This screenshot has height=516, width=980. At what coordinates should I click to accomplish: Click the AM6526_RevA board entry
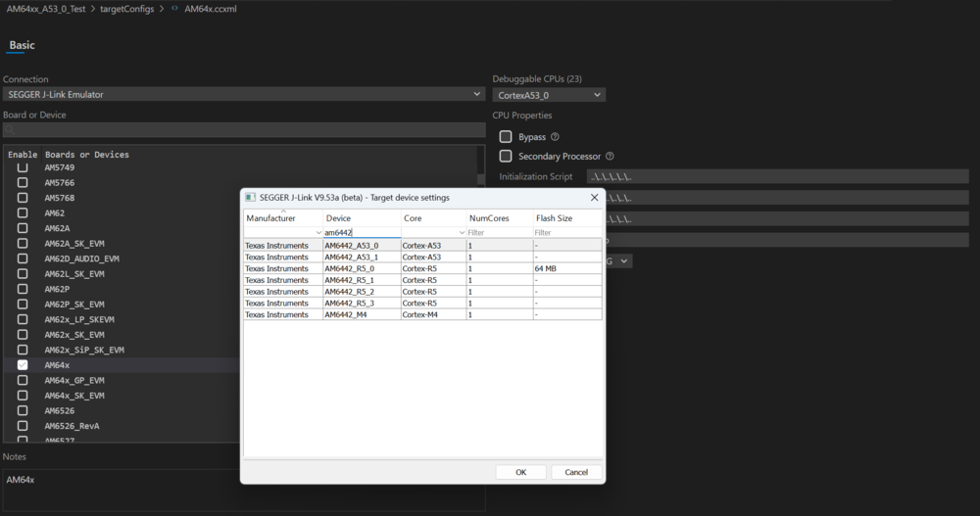[x=72, y=426]
